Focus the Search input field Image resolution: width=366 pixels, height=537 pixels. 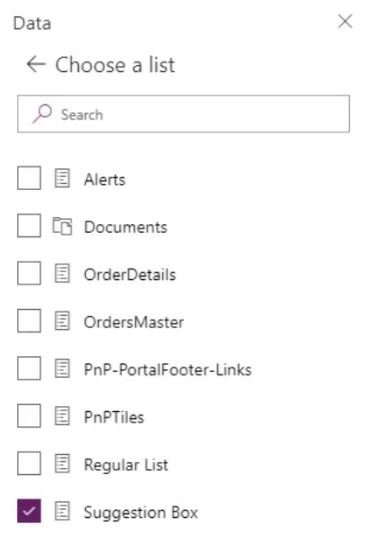(184, 114)
